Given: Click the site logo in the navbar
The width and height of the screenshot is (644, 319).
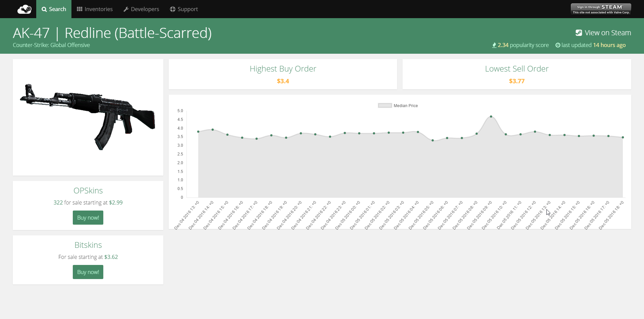Looking at the screenshot, I should [24, 9].
